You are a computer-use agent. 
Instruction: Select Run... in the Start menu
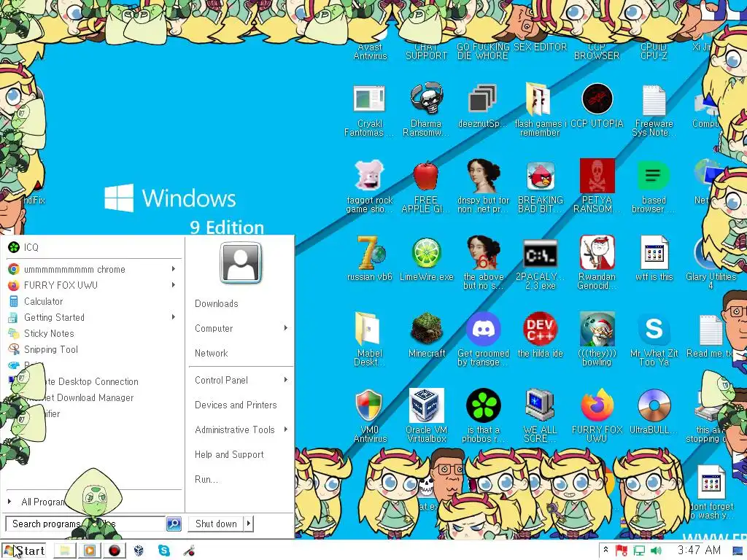206,480
